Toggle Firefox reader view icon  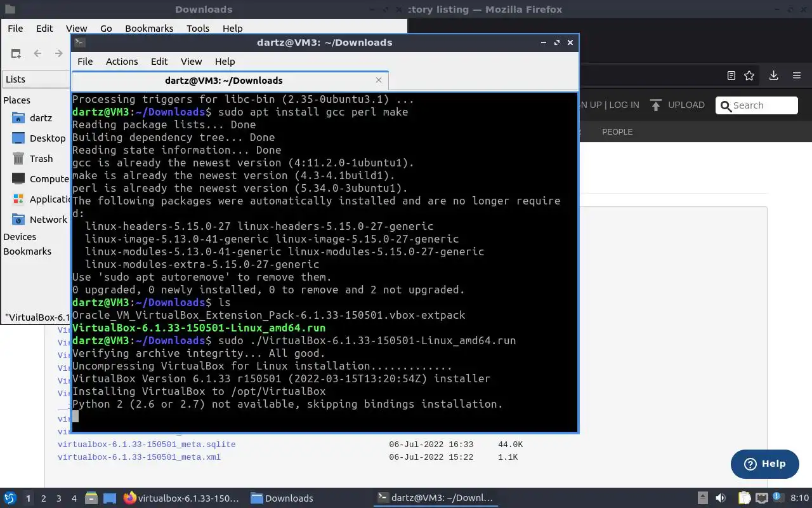tap(731, 76)
